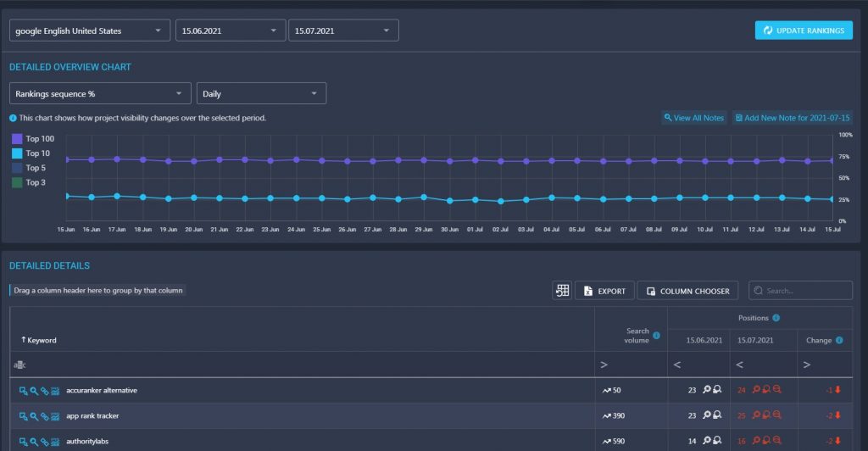The height and width of the screenshot is (451, 868).
Task: Click the keyword authoritylabs
Action: (x=87, y=441)
